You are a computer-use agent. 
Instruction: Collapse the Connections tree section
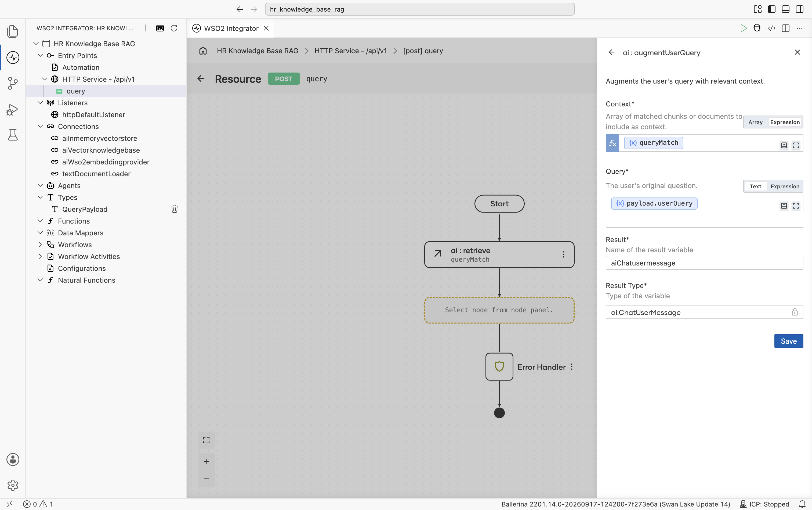(x=40, y=126)
